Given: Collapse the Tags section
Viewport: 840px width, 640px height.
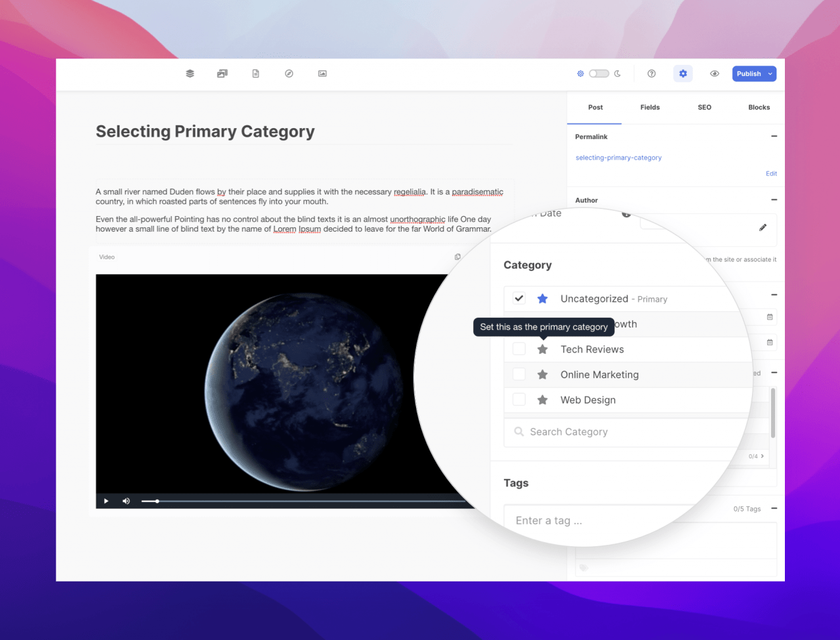Looking at the screenshot, I should (774, 509).
